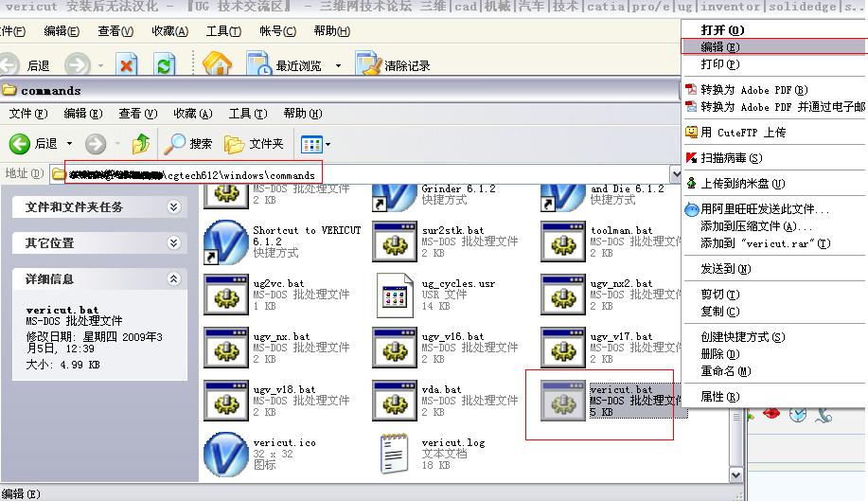868x501 pixels.
Task: Go up one folder level icon
Action: pyautogui.click(x=141, y=144)
